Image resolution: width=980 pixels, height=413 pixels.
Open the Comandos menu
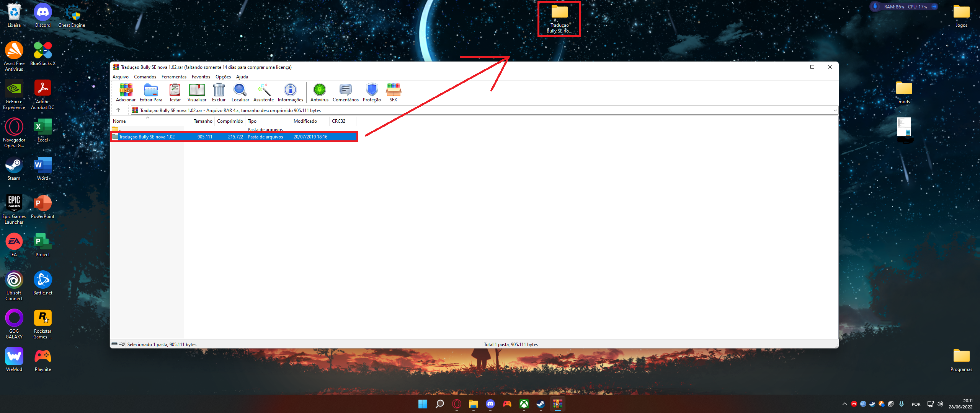tap(145, 77)
